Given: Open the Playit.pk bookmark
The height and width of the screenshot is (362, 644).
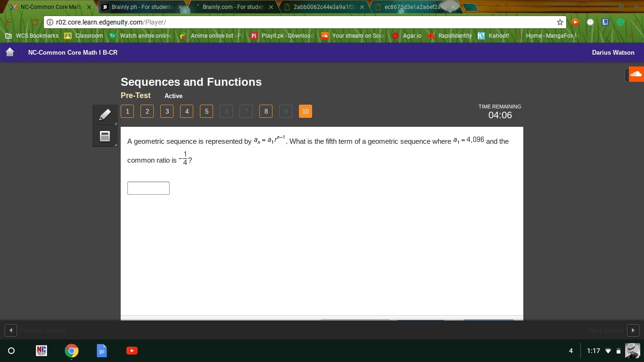Looking at the screenshot, I should point(281,36).
